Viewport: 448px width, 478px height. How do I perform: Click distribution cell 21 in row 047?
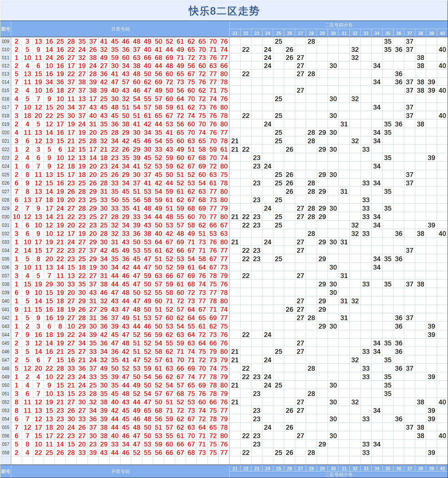[235, 360]
